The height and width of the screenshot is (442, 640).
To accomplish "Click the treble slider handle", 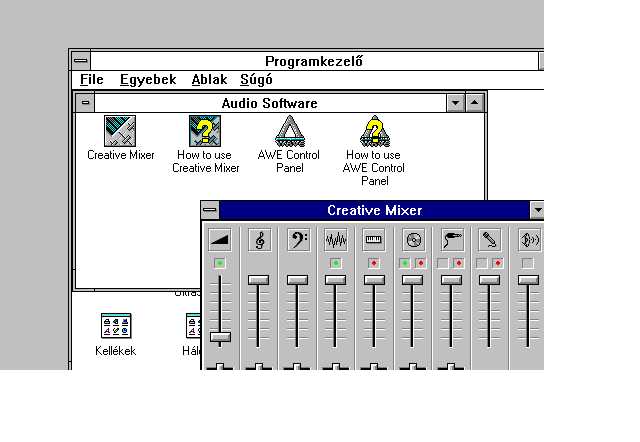I will 259,280.
